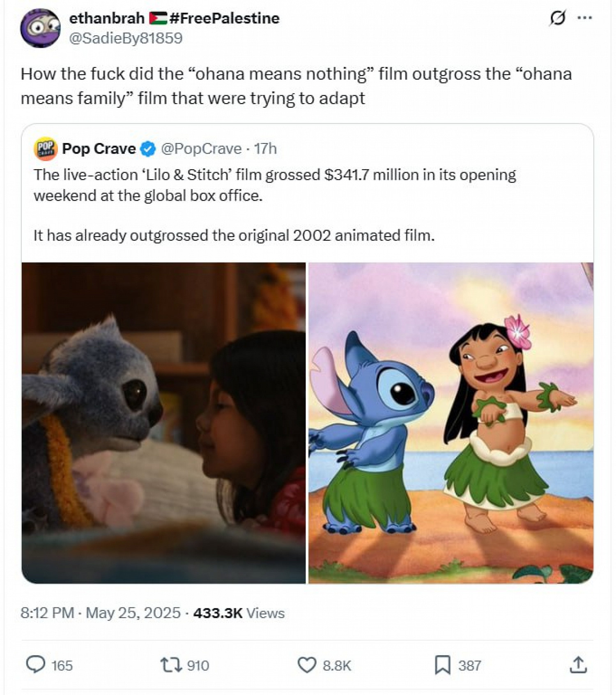
Task: Click the Pop Crave logo avatar
Action: (45, 148)
